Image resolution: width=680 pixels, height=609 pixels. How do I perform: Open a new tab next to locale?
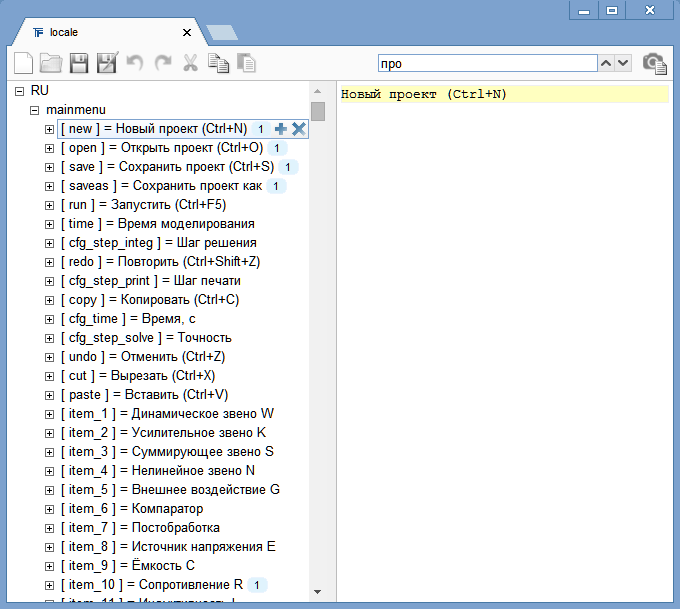coord(222,33)
